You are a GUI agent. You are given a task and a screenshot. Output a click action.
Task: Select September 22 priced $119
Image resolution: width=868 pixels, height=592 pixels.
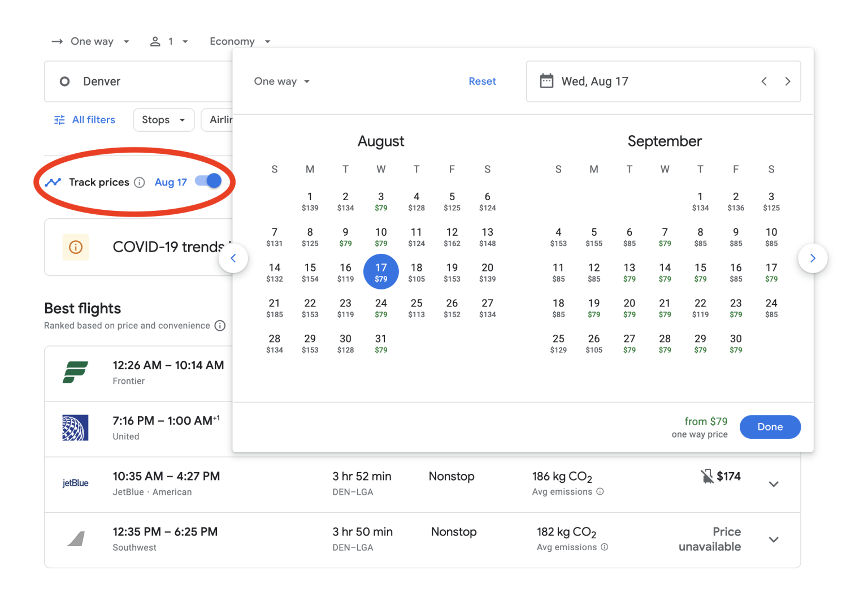click(x=700, y=308)
